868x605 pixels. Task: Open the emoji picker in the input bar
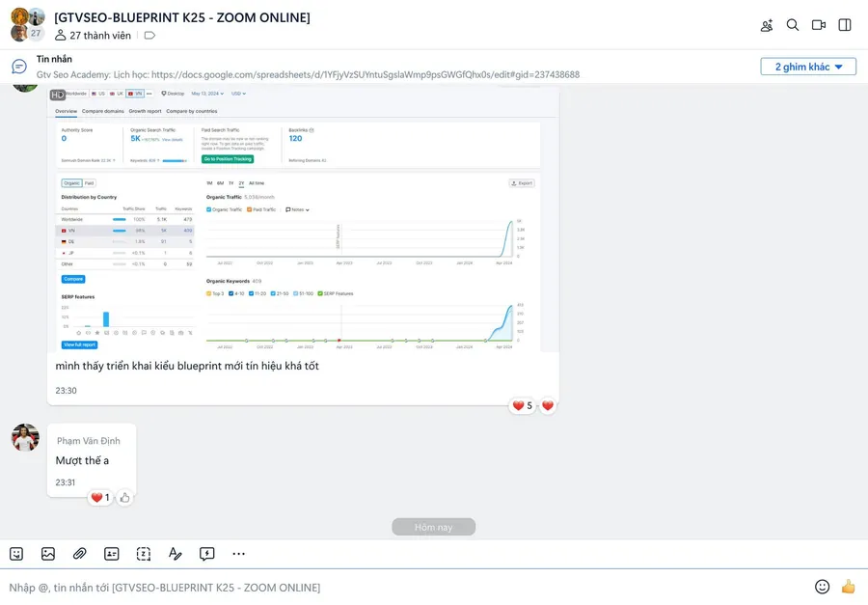822,587
